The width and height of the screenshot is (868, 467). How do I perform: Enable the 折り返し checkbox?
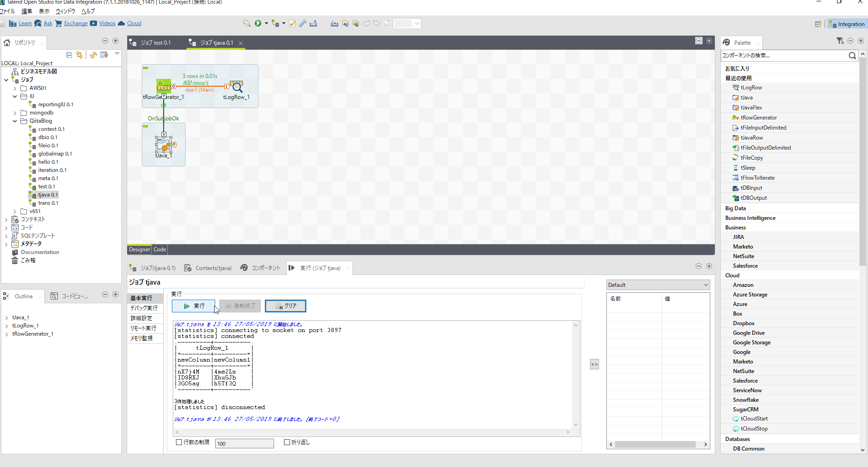286,442
